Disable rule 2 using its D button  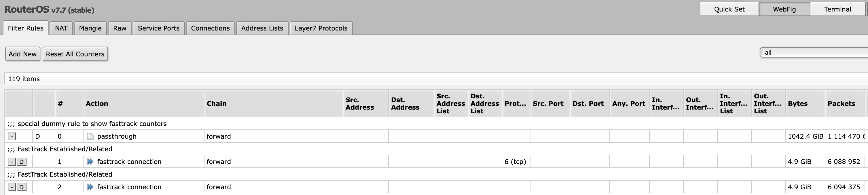click(22, 187)
